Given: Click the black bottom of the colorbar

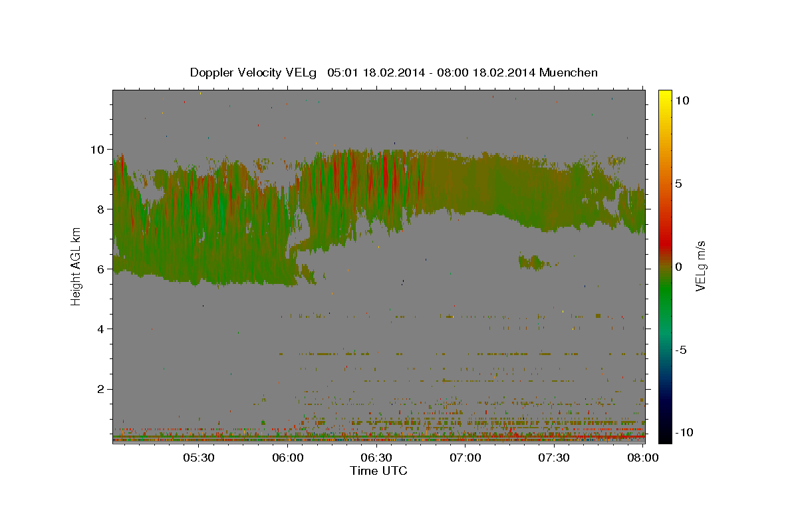Looking at the screenshot, I should tap(664, 438).
